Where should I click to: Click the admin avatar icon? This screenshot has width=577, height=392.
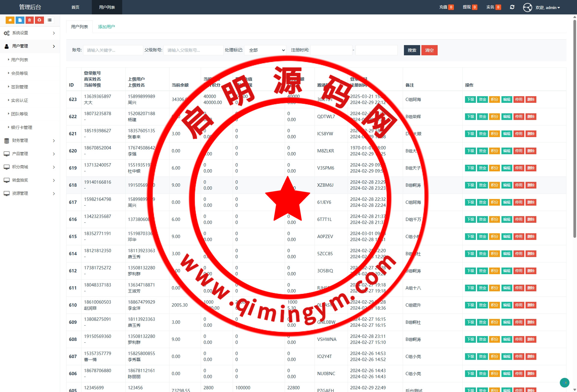click(527, 8)
